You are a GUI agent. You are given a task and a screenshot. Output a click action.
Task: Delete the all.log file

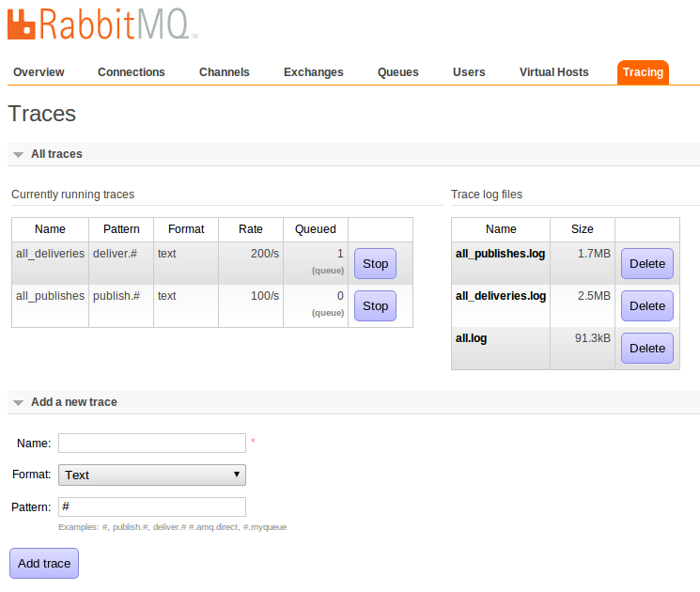coord(646,349)
